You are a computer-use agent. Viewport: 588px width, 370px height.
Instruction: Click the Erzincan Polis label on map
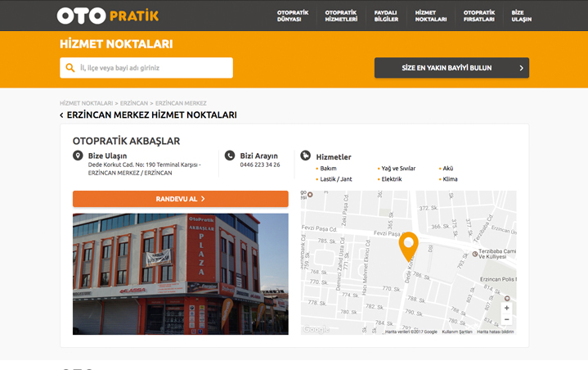[498, 279]
